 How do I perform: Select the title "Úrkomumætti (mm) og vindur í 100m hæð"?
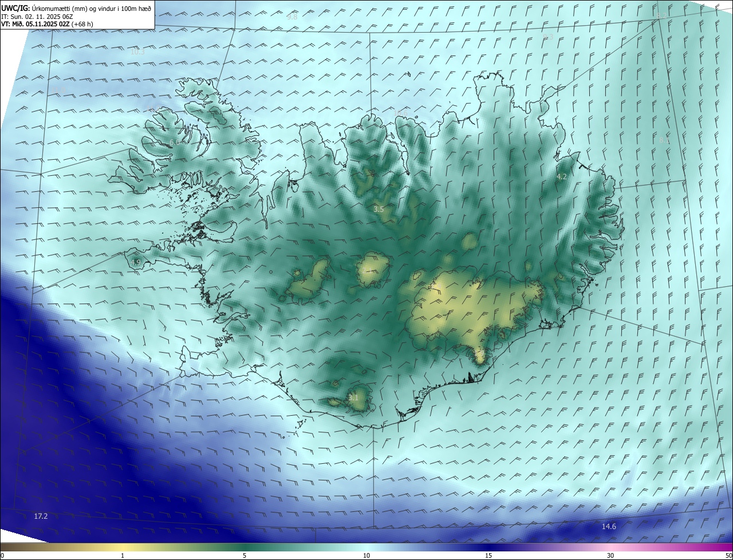point(92,8)
